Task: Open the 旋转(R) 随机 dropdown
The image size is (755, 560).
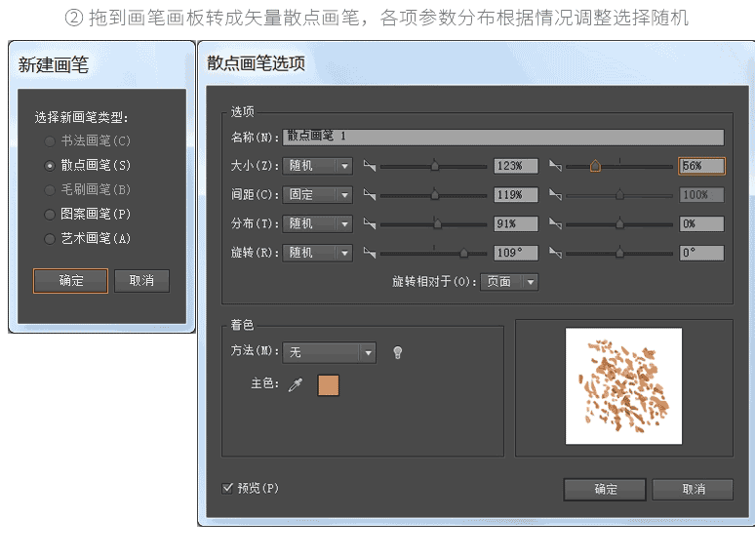Action: pyautogui.click(x=318, y=253)
